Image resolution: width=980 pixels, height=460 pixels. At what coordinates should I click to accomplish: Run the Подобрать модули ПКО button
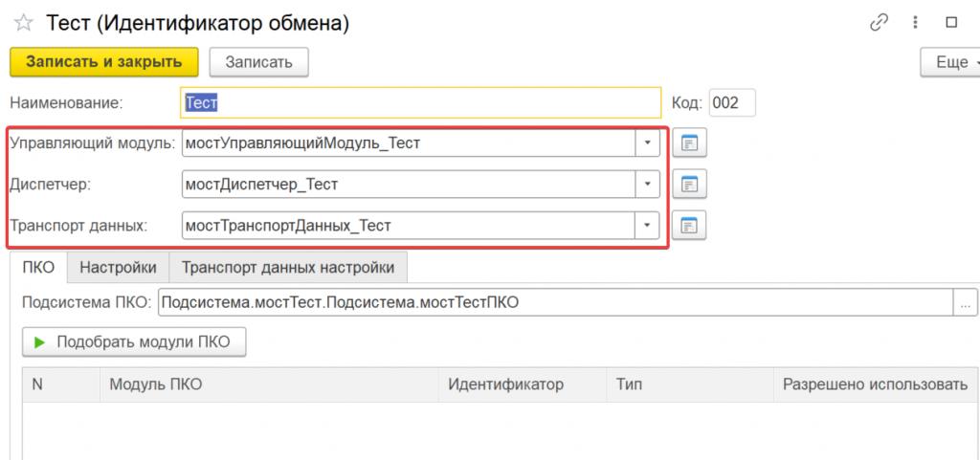point(133,341)
